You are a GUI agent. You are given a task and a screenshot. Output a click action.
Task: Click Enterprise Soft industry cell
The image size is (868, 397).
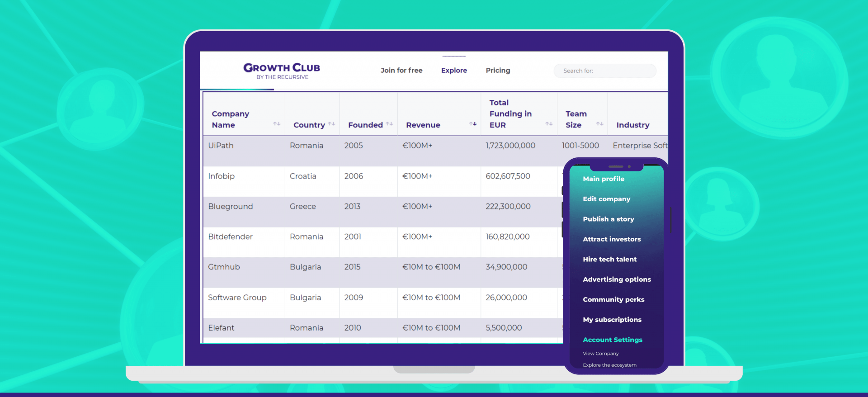pos(640,146)
